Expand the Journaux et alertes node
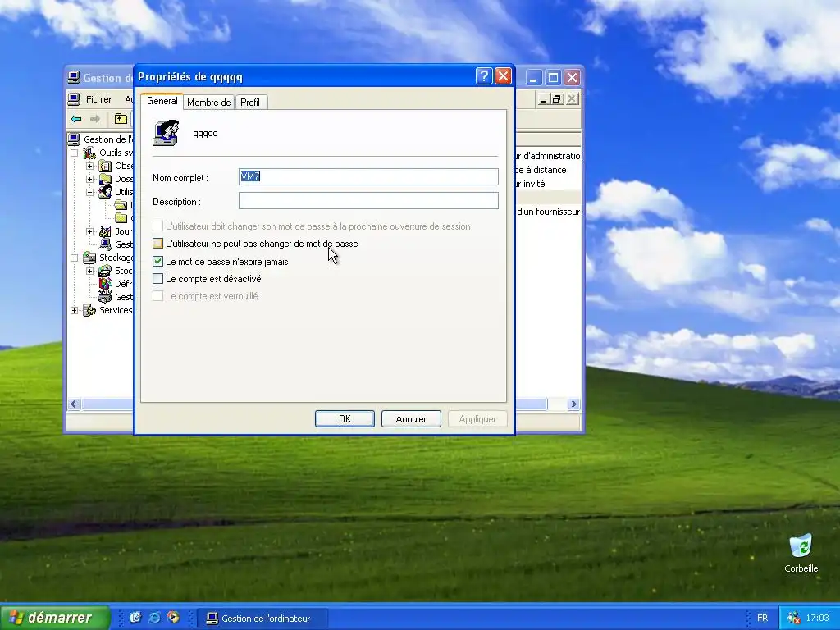 (90, 231)
